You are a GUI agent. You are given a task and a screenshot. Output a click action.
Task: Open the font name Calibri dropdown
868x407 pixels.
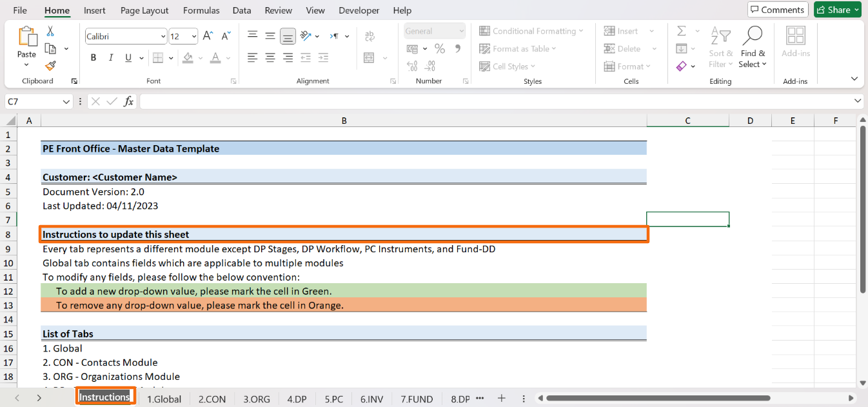pos(163,37)
